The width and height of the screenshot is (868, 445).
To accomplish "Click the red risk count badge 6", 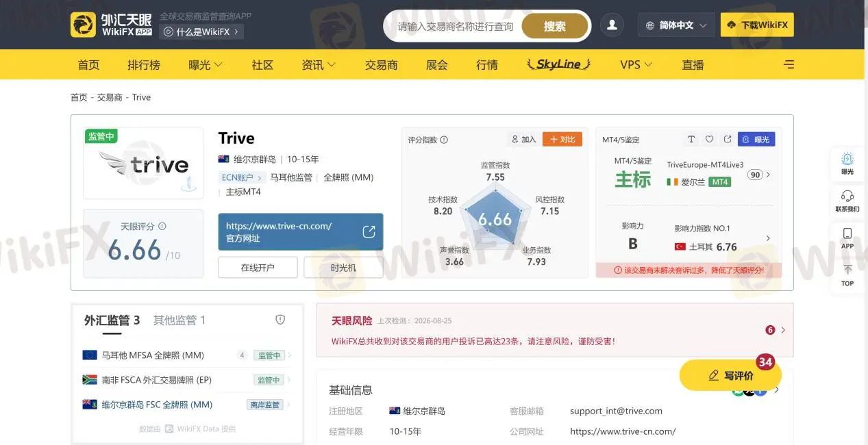I will coord(770,330).
